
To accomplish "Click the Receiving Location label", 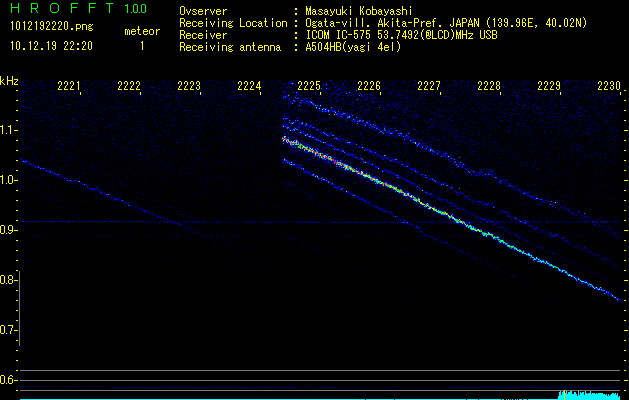I will point(233,23).
